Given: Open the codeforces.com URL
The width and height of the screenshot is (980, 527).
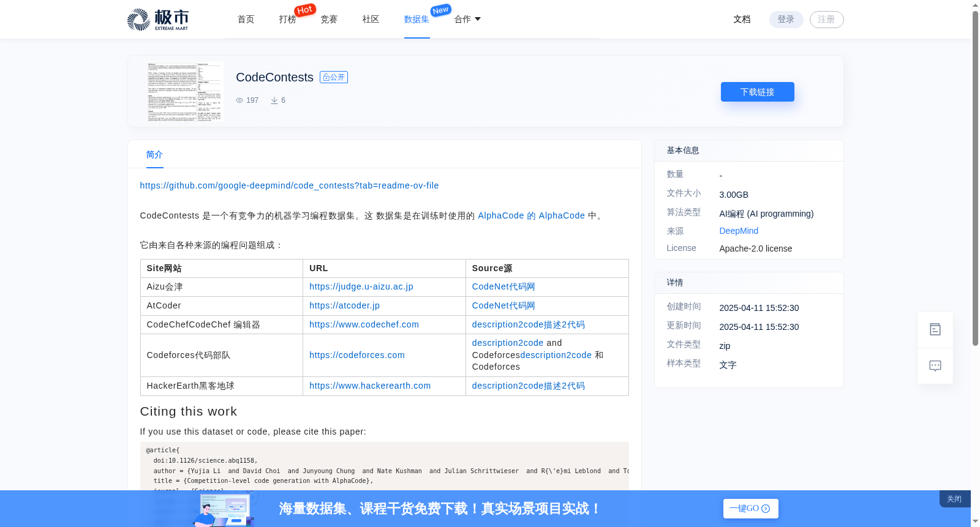Looking at the screenshot, I should tap(357, 355).
